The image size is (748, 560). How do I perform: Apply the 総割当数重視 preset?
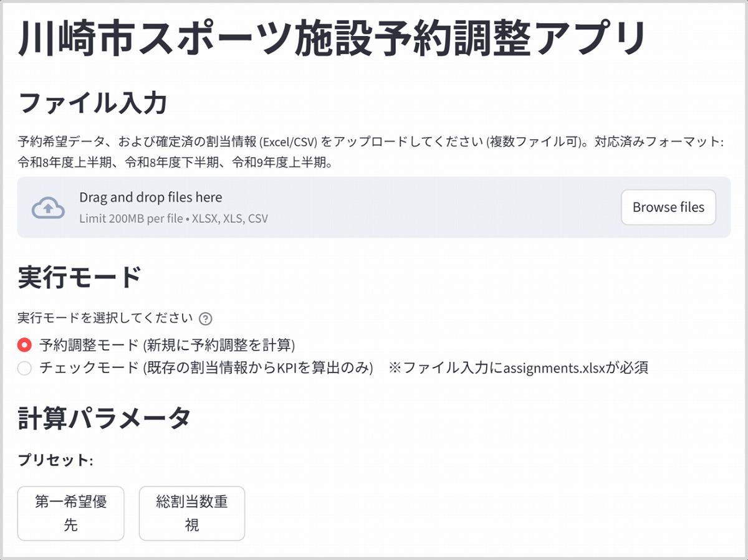tap(191, 513)
